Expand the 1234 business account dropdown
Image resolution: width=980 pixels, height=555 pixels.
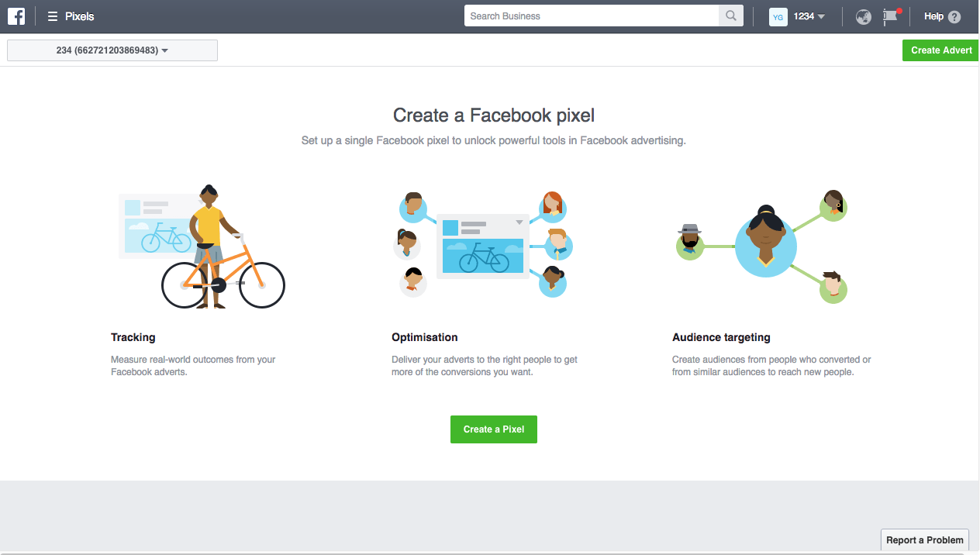click(x=809, y=16)
